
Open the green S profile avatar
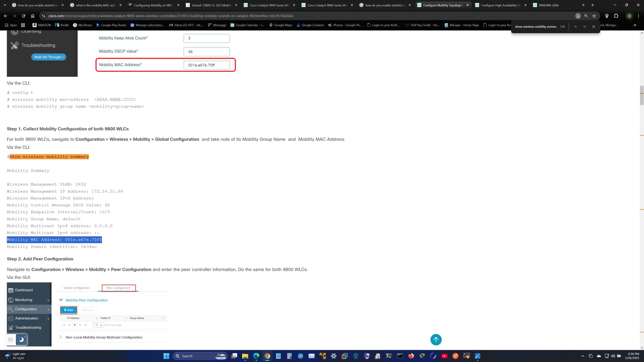tap(629, 16)
